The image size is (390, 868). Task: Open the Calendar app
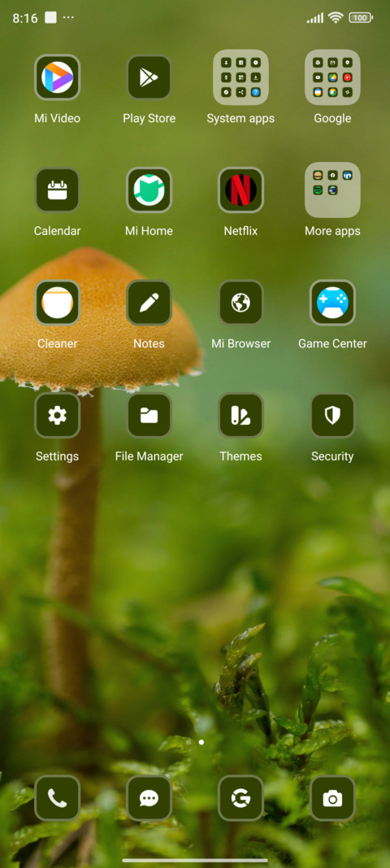(57, 190)
